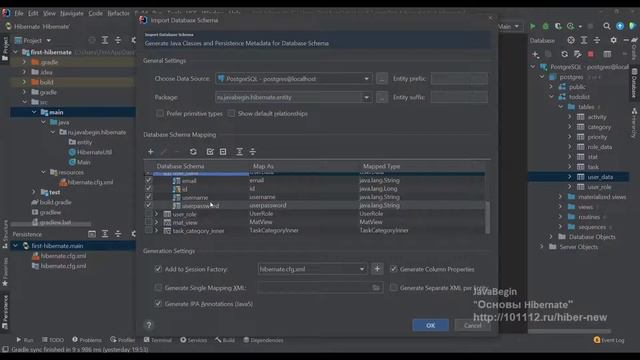Select all items in the schema mapping toolbar
This screenshot has width=640, height=360.
pos(210,152)
